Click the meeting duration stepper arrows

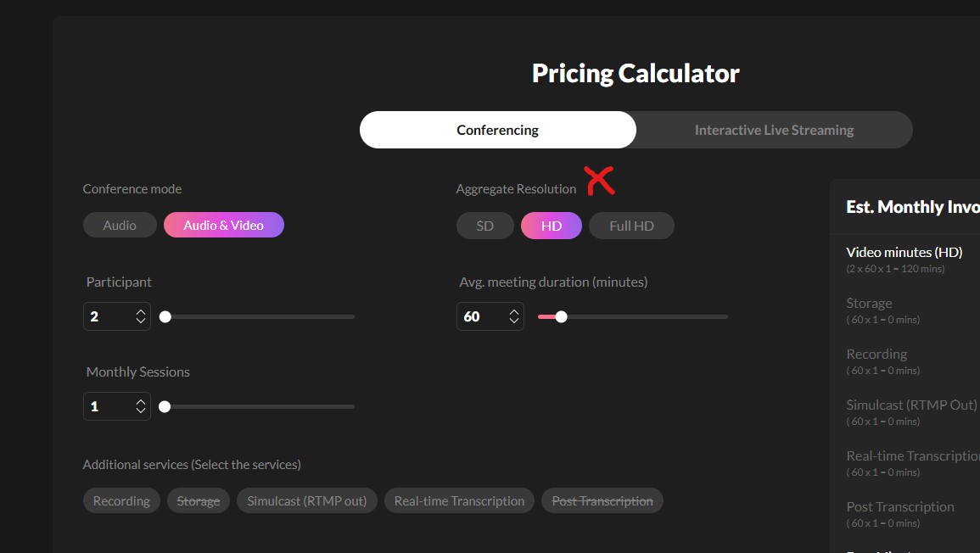pyautogui.click(x=514, y=316)
